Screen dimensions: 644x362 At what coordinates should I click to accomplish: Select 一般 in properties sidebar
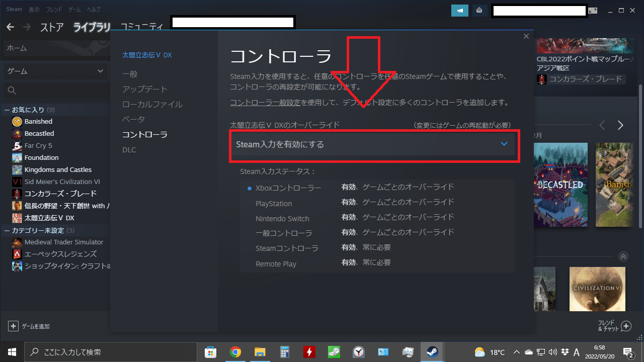[130, 74]
